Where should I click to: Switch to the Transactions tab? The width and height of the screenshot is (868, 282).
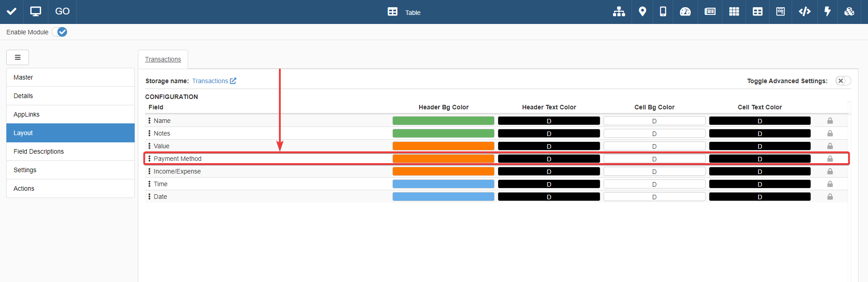163,59
